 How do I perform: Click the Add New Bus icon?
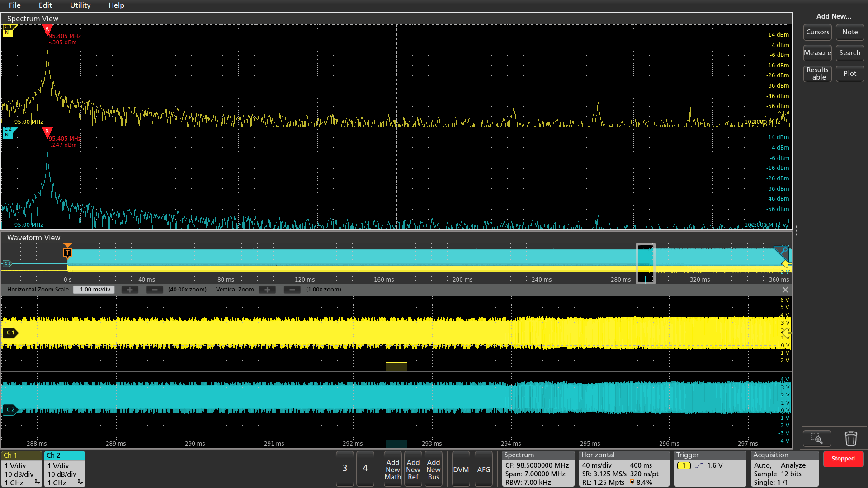coord(434,469)
